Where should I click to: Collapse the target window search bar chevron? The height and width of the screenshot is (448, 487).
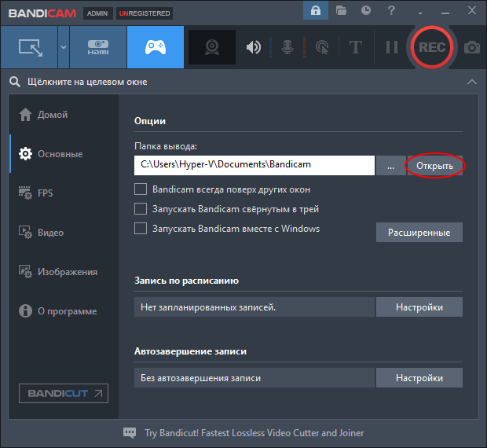pos(471,82)
